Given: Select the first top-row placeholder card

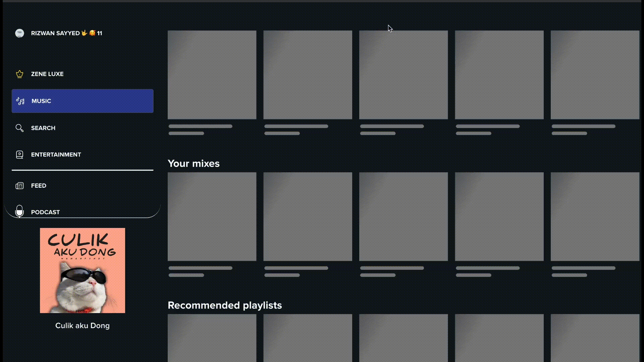Looking at the screenshot, I should [x=212, y=75].
